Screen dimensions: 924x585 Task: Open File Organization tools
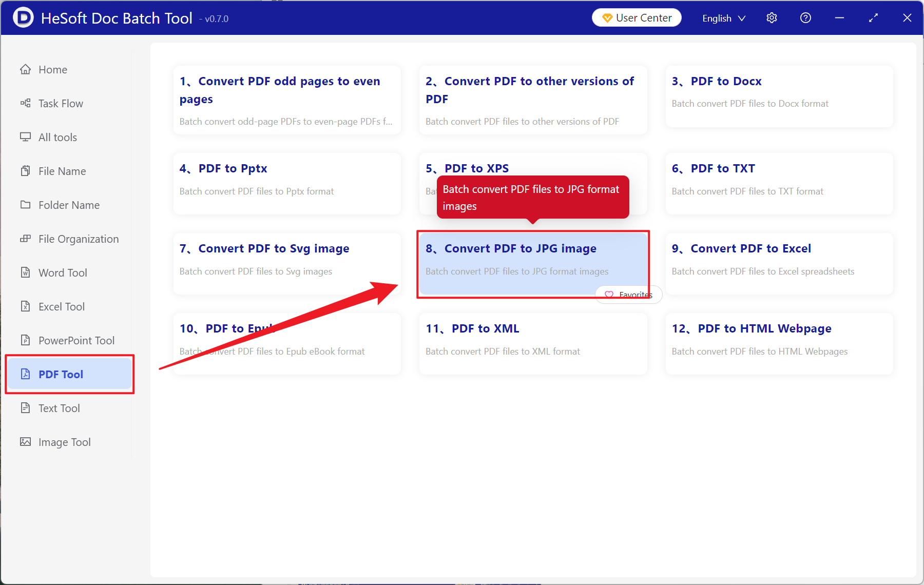[x=79, y=239]
